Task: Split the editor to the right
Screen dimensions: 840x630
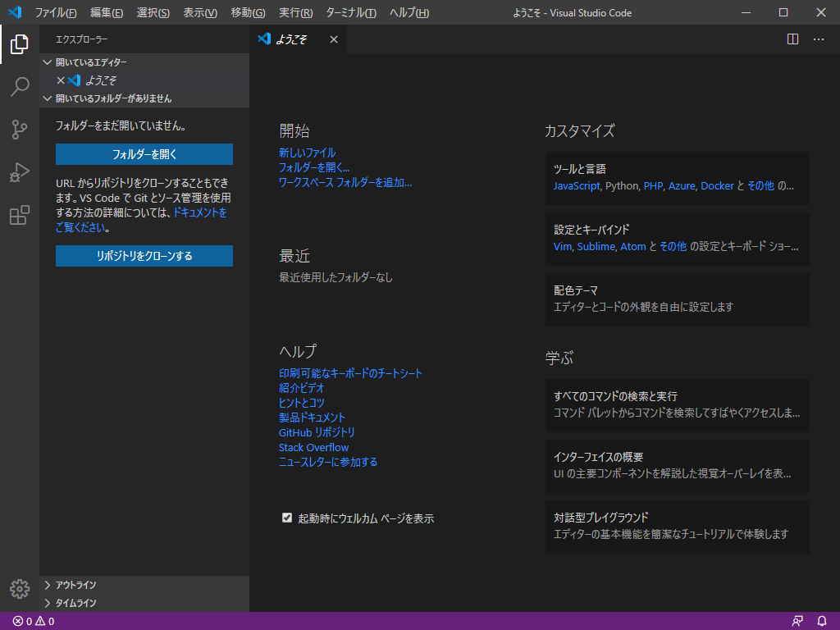Action: coord(793,39)
